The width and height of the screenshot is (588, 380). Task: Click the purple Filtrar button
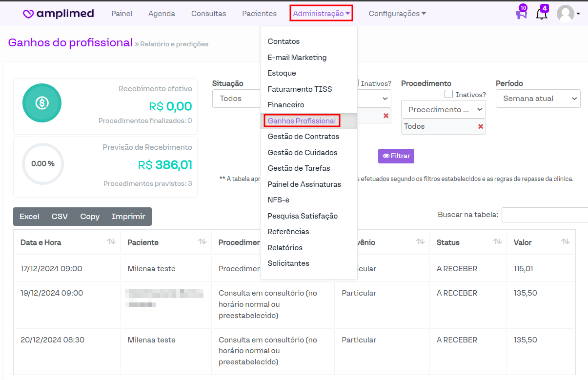(x=396, y=156)
